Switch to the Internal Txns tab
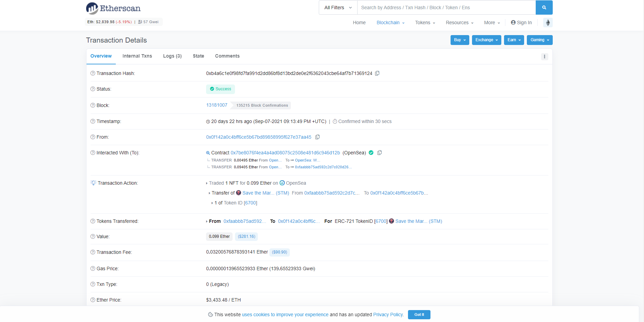 [137, 56]
